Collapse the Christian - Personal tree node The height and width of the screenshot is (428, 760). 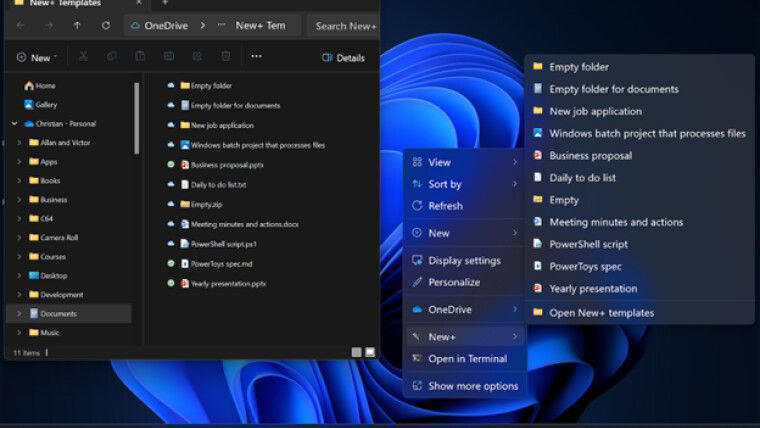tap(14, 124)
